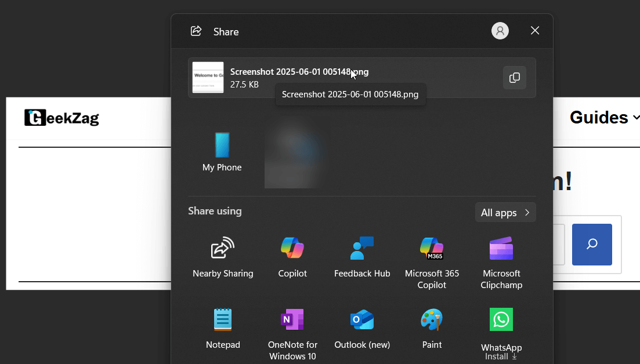Open the account profile icon

[x=500, y=31]
